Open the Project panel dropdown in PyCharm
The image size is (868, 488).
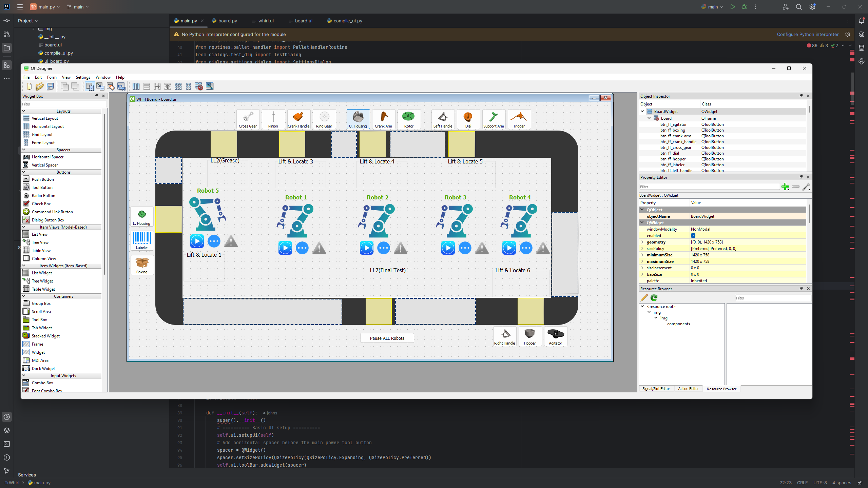pos(28,21)
